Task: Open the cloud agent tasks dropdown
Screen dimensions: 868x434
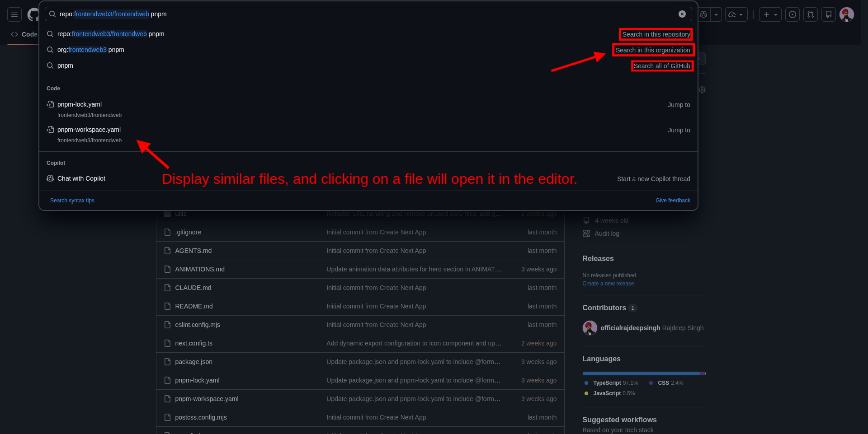Action: click(736, 14)
